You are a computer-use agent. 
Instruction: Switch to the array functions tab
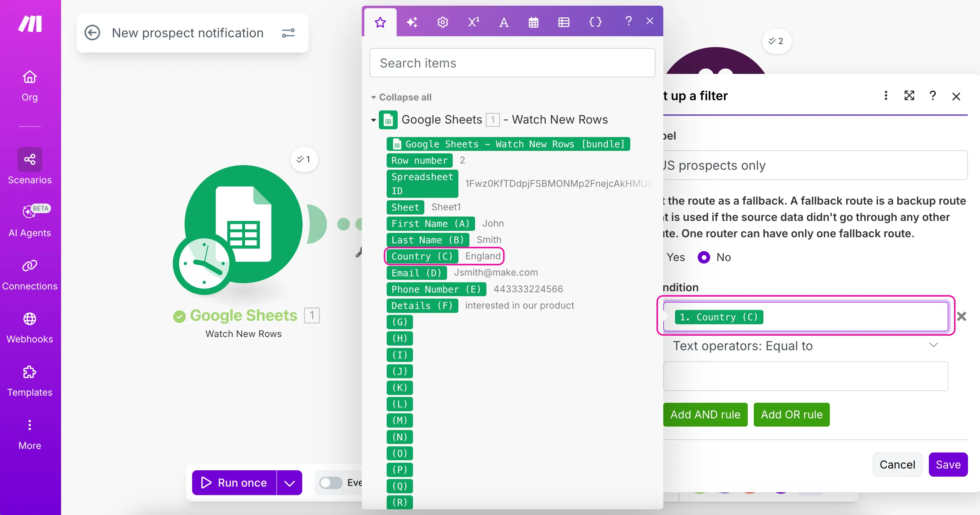click(x=564, y=22)
